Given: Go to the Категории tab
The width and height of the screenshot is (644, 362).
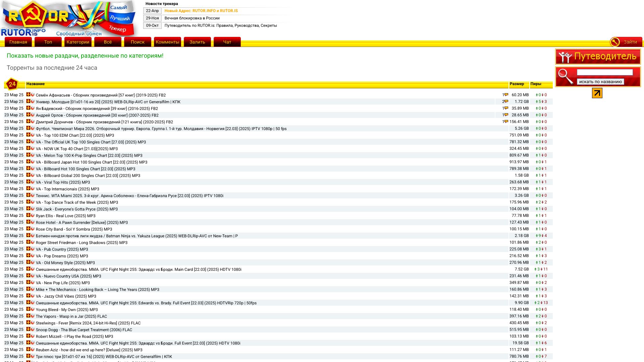Looking at the screenshot, I should point(78,42).
